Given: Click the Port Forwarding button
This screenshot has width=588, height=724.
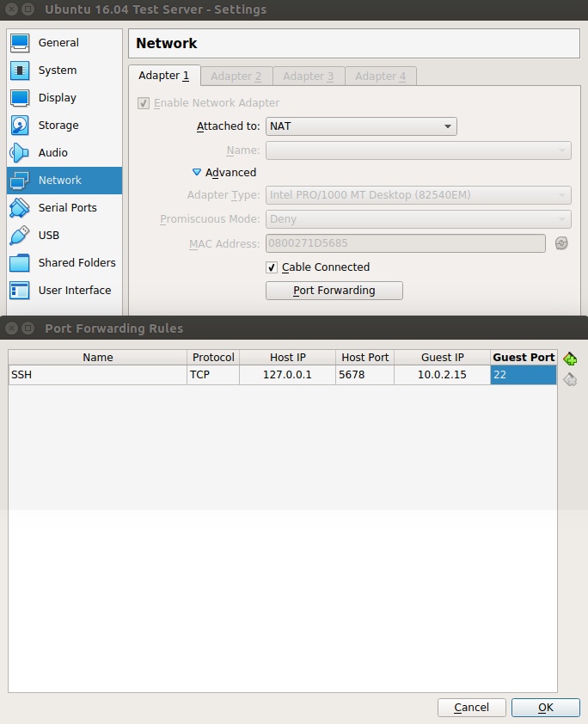Looking at the screenshot, I should 334,291.
